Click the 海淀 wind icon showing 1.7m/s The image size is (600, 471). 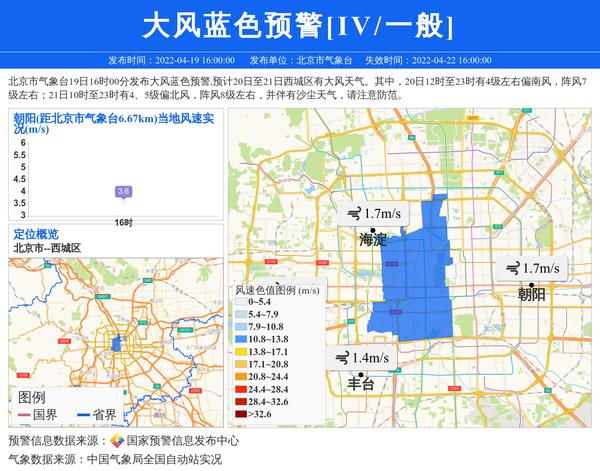354,213
